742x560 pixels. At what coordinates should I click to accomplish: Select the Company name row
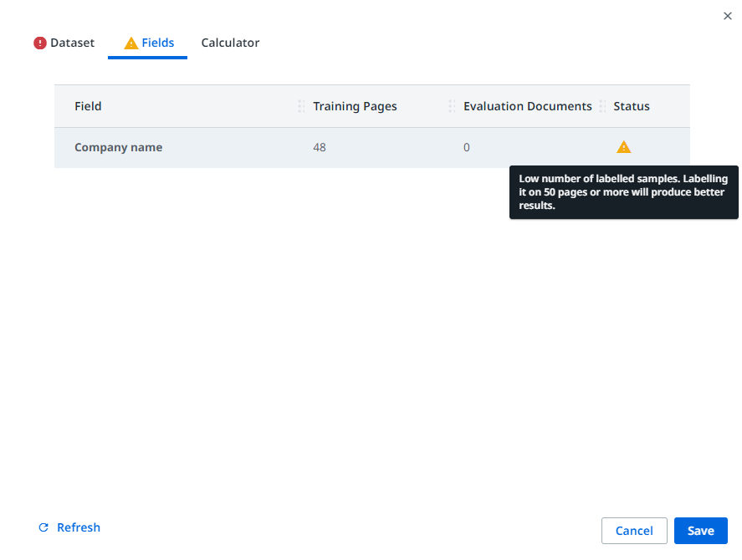click(x=118, y=147)
